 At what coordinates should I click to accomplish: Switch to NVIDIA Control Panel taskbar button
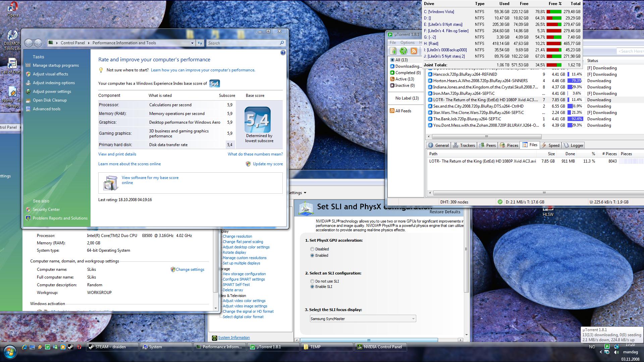[x=381, y=347]
